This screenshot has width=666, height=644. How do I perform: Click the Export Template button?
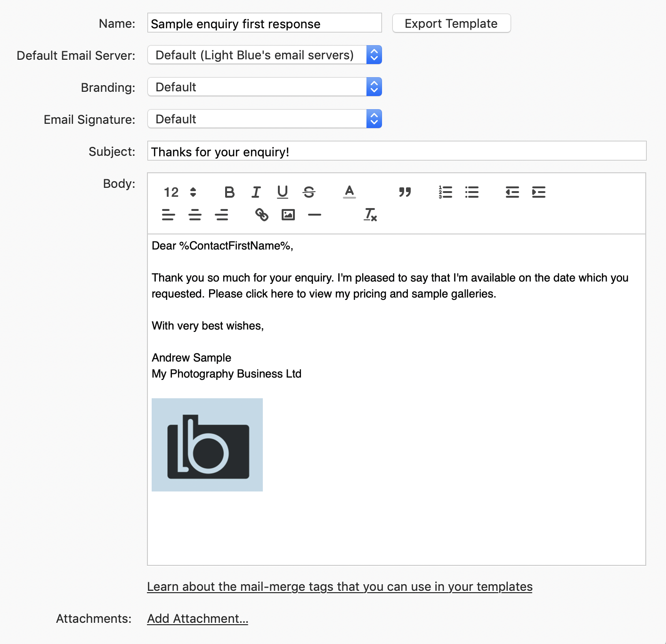click(x=451, y=24)
